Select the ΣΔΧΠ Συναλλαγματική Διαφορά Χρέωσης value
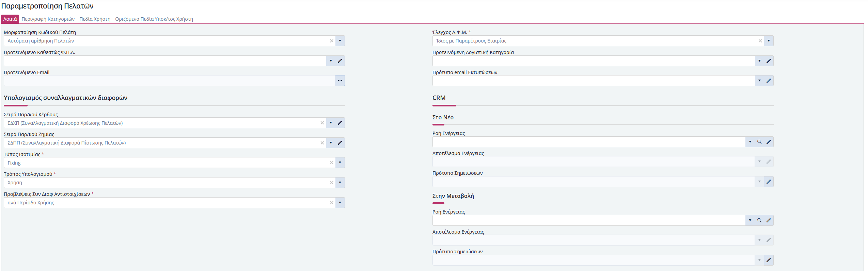Viewport: 868px width, 271px height. (x=65, y=123)
